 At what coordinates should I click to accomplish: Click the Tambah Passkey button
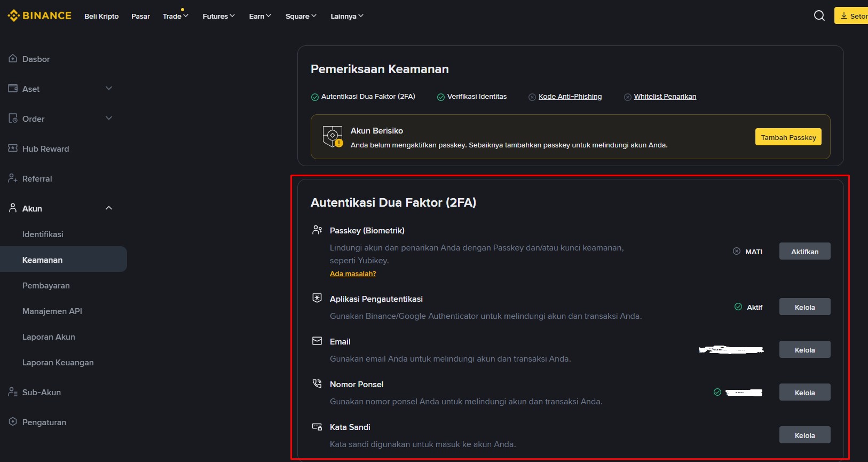[788, 137]
